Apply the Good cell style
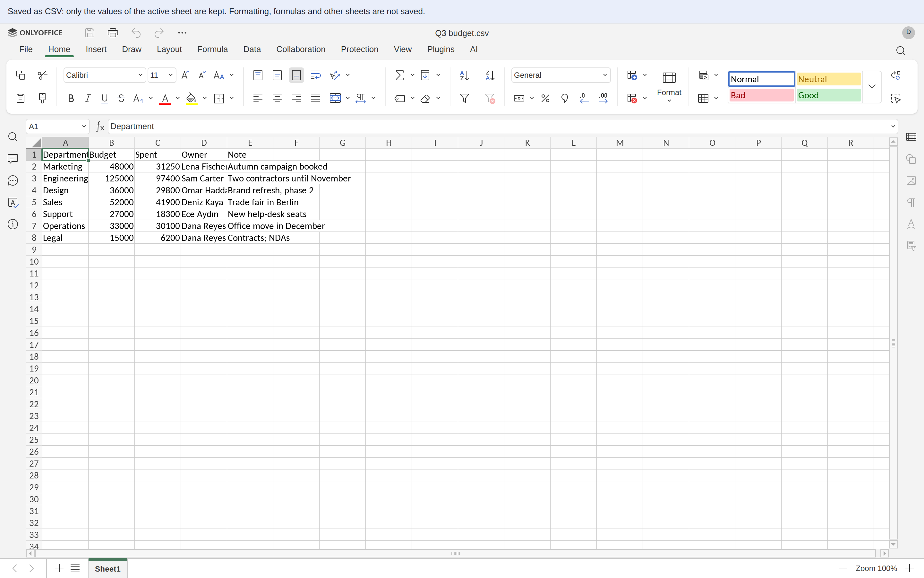Image resolution: width=924 pixels, height=578 pixels. [828, 95]
